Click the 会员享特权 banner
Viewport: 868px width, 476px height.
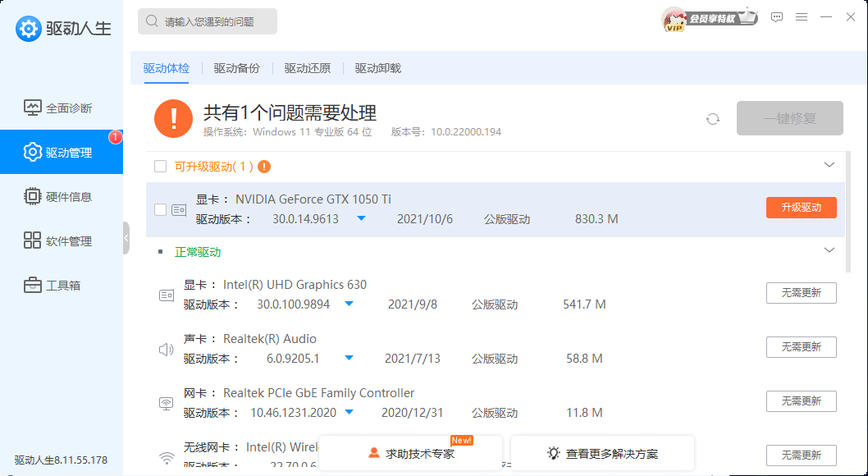tap(721, 18)
